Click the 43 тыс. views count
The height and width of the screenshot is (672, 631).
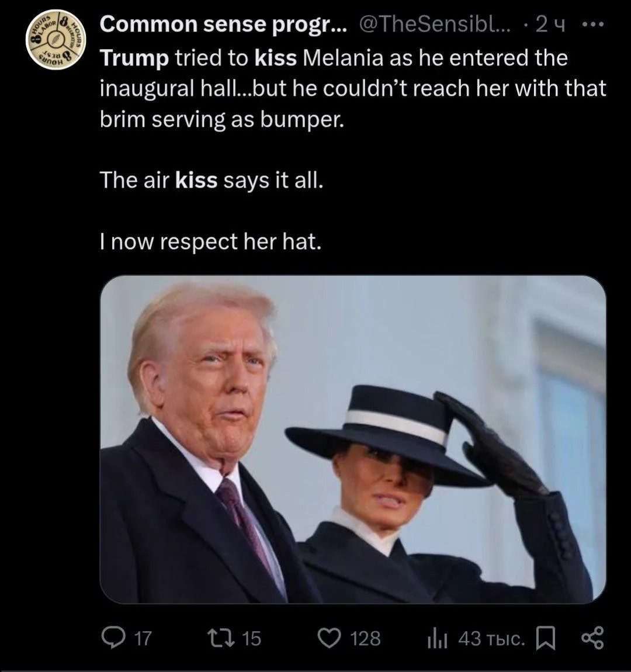(x=492, y=639)
